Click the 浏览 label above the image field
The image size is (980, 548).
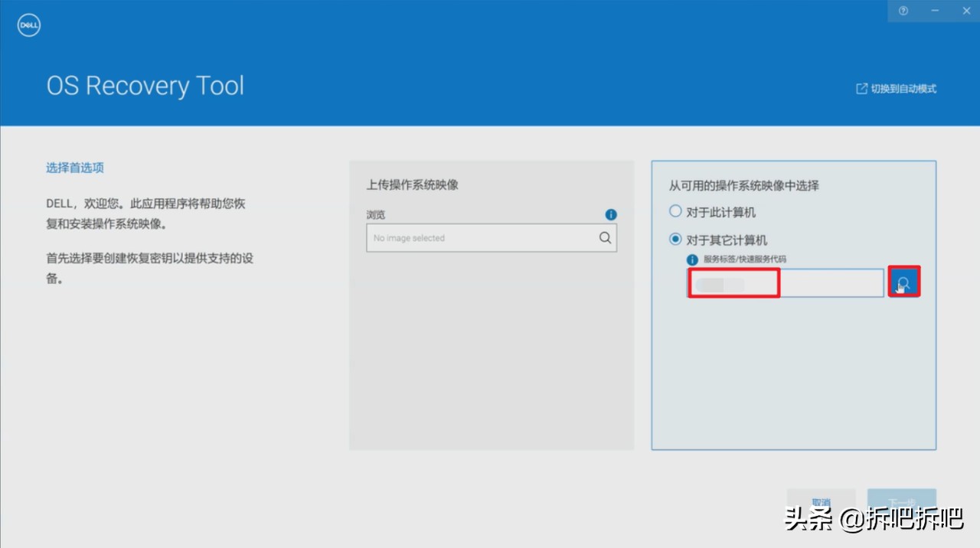pos(375,214)
